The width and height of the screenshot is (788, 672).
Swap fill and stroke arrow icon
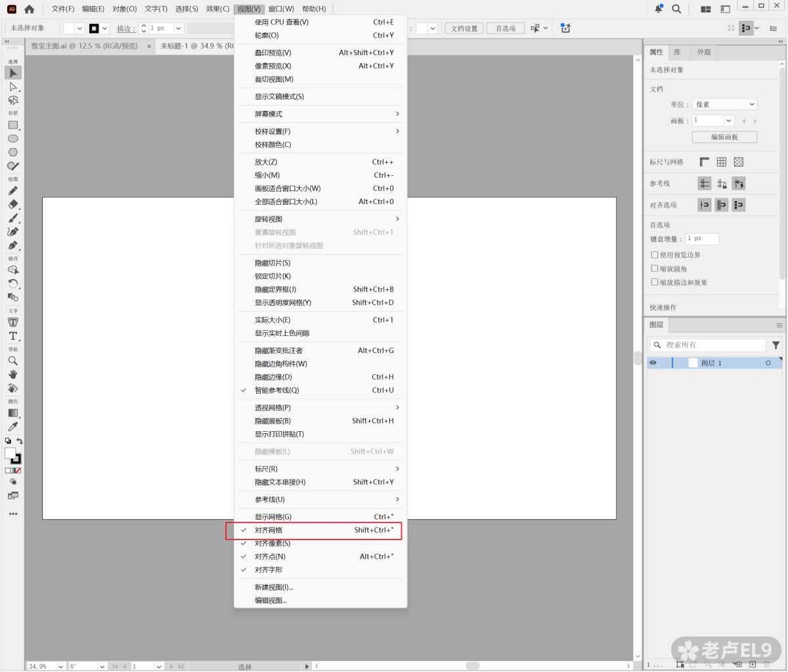[20, 441]
